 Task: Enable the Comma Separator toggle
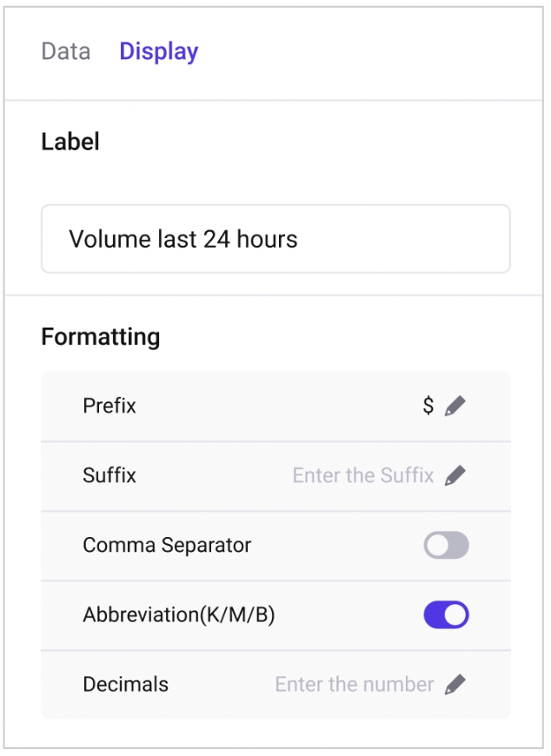tap(446, 545)
